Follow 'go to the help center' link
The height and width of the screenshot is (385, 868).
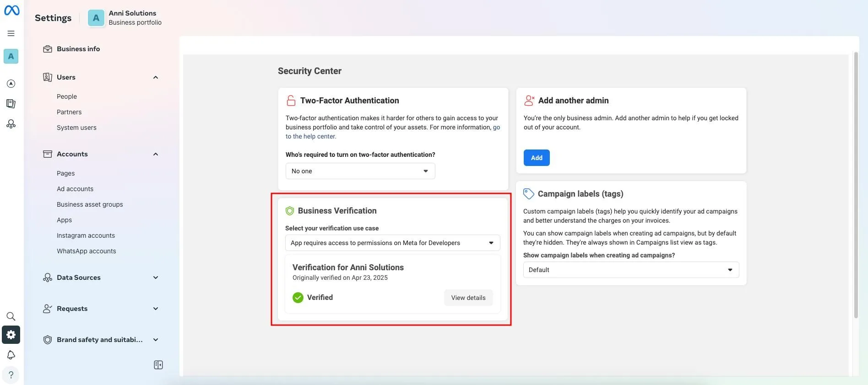(x=311, y=136)
